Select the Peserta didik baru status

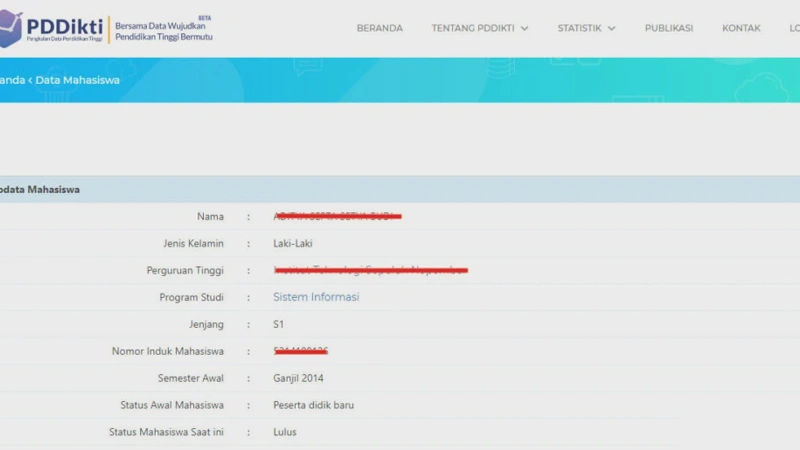[314, 405]
